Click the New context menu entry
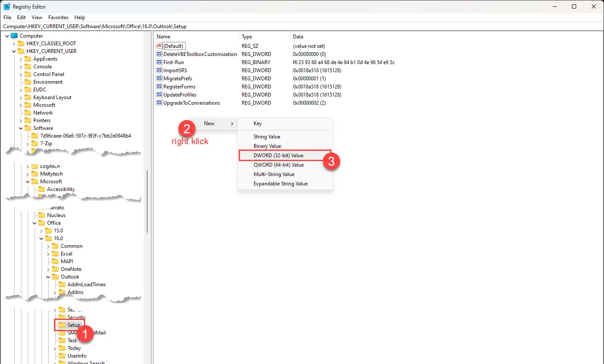Image resolution: width=604 pixels, height=364 pixels. [213, 123]
